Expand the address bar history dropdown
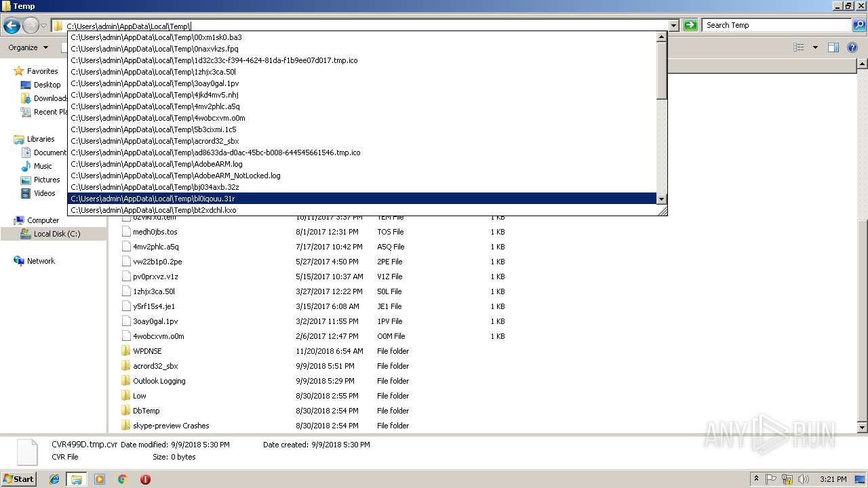 673,26
